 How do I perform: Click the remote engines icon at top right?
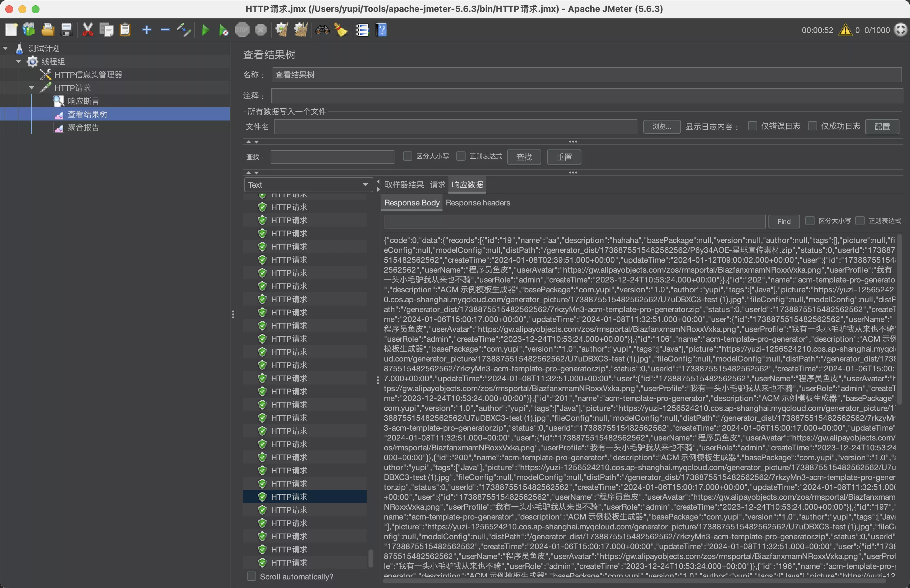900,29
